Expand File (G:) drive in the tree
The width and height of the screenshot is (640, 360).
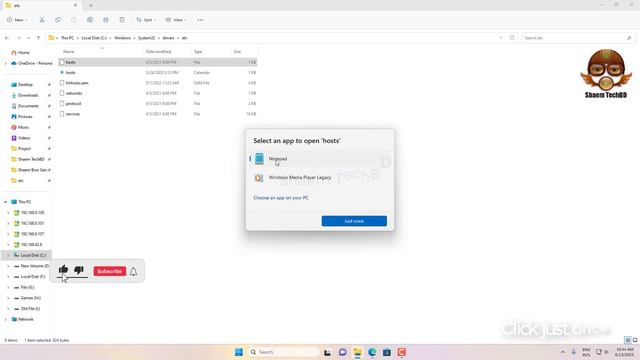(8, 287)
